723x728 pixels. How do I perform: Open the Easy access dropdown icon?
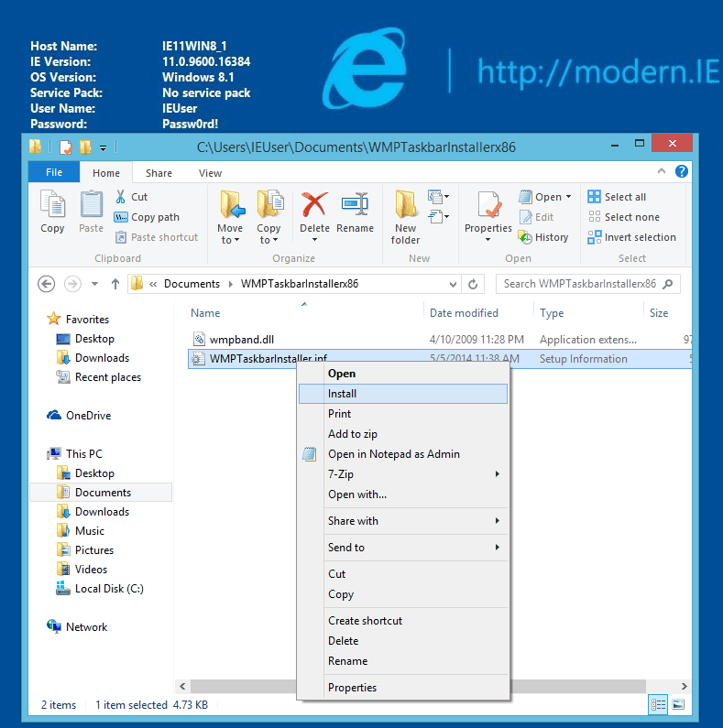(x=438, y=216)
